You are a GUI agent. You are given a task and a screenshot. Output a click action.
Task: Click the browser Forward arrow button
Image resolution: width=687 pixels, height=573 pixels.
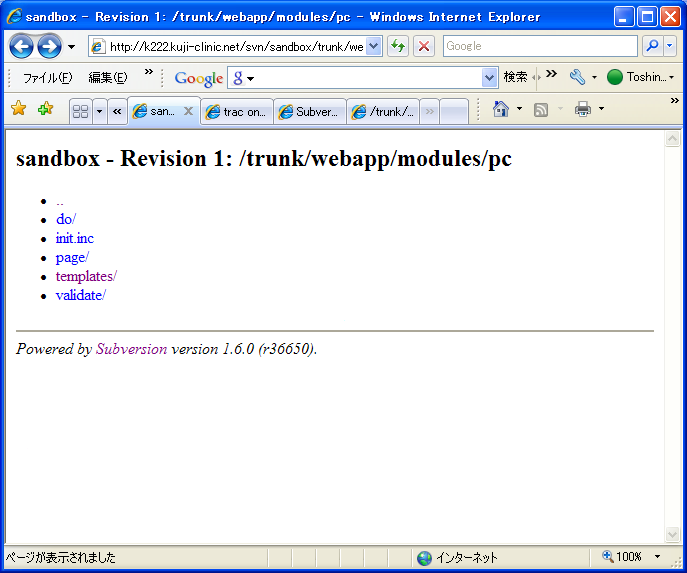tap(49, 46)
